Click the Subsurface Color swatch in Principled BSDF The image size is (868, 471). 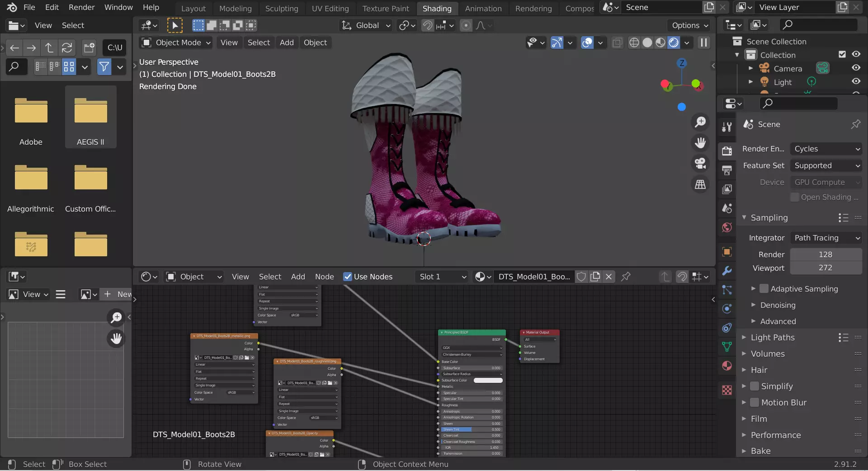(488, 380)
